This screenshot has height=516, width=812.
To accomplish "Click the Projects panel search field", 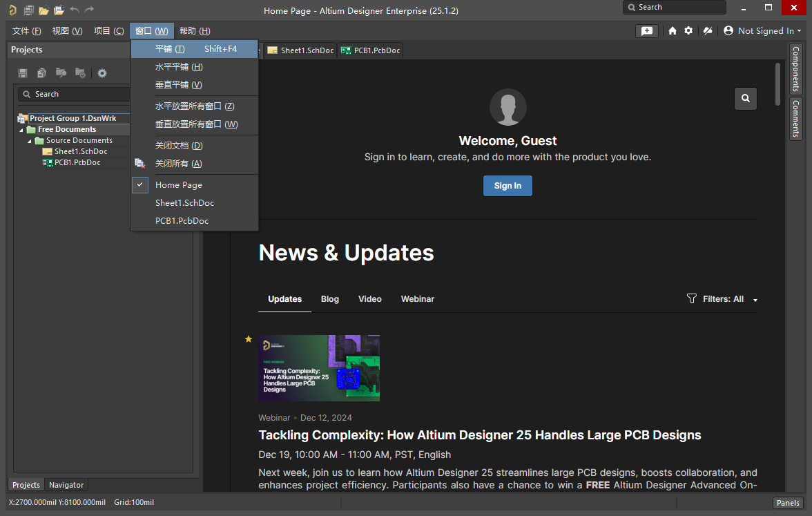I will 74,94.
